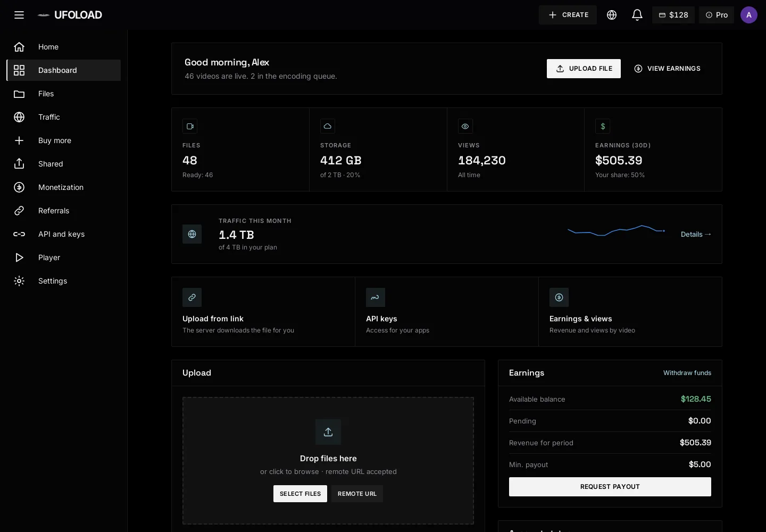This screenshot has height=532, width=766.
Task: Open the API and keys page
Action: (64, 234)
